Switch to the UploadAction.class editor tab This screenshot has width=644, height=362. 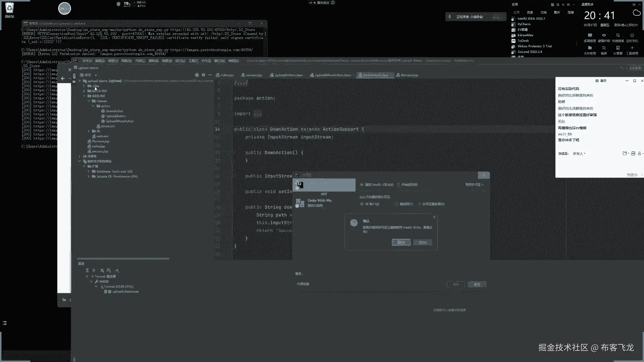[x=288, y=75]
